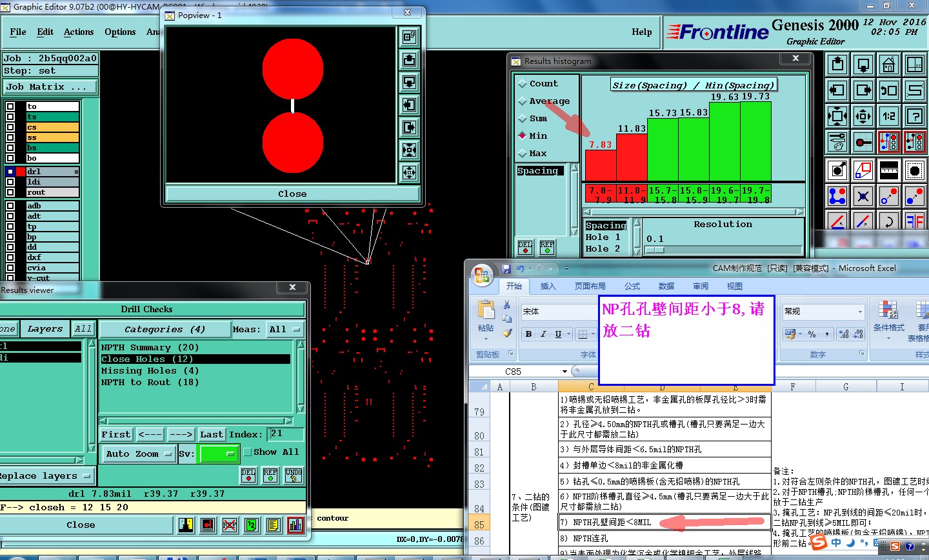Click the yellow notes report icon in Results viewer

[x=274, y=525]
